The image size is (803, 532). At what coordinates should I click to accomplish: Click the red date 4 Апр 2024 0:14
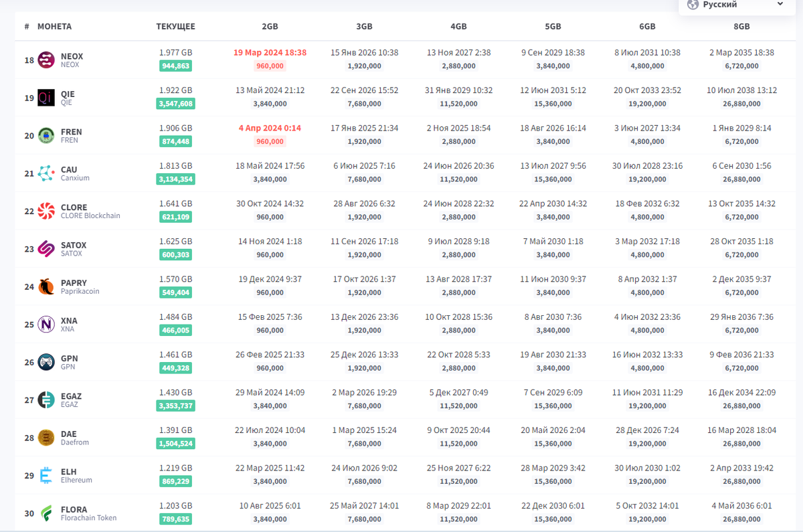tap(270, 128)
